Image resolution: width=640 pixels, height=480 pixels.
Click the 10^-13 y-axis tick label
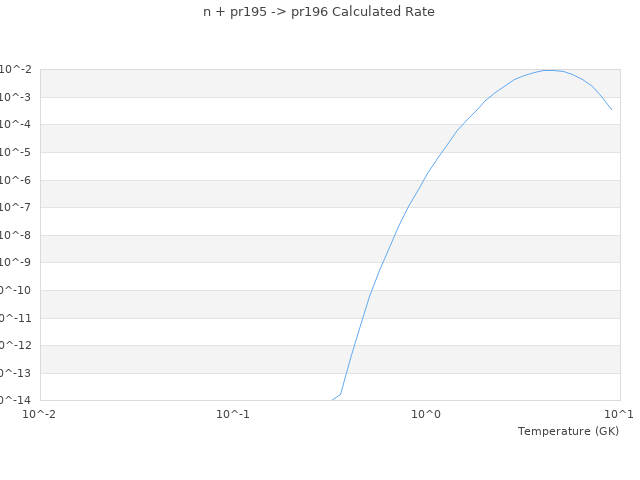coord(14,373)
